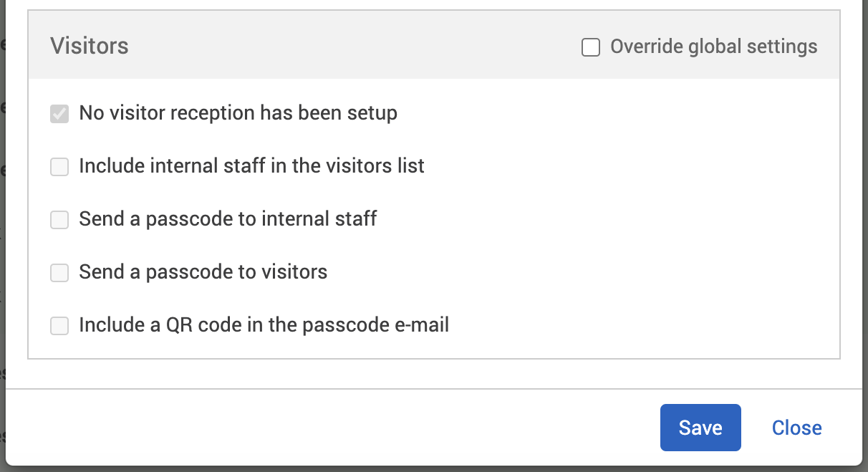Toggle the greyed-out 'No visitor reception' checkbox

(x=59, y=114)
